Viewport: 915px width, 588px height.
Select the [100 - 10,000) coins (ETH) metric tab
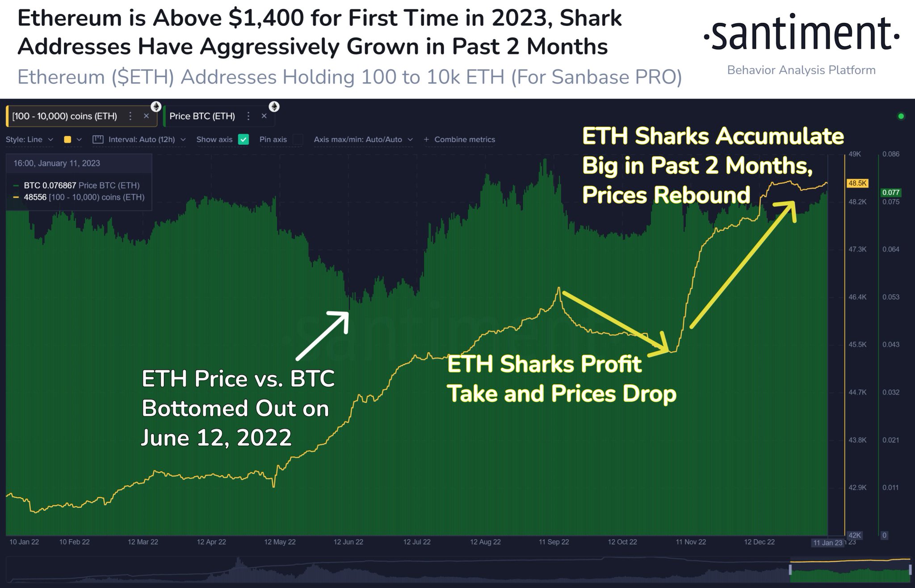65,116
